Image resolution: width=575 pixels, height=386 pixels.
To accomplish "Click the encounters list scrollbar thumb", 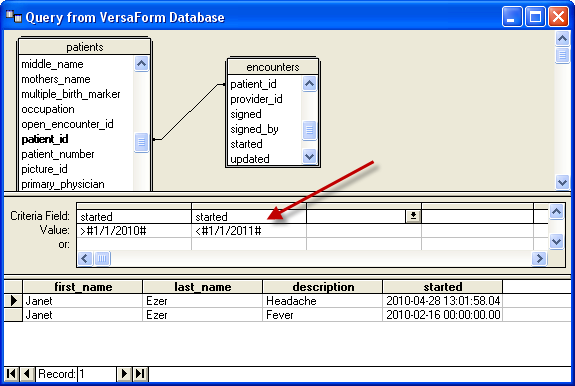I will [x=309, y=130].
